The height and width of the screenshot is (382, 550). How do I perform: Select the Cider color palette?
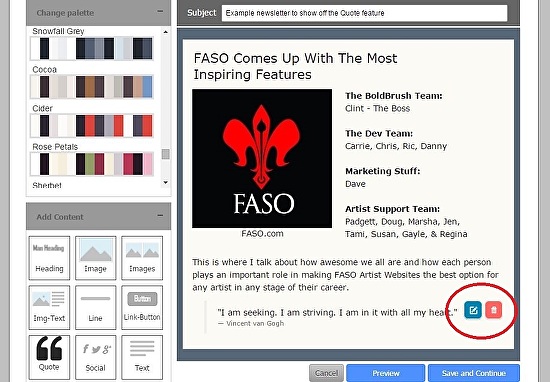(92, 125)
